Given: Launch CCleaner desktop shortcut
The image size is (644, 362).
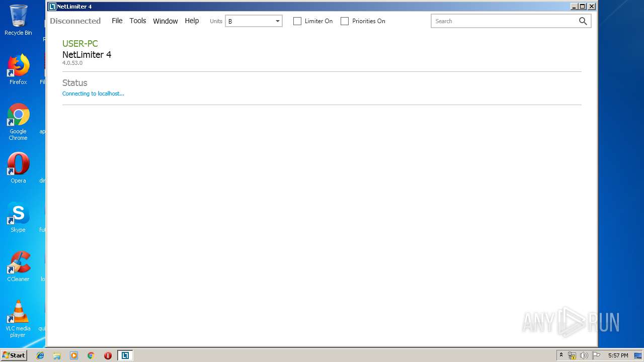Looking at the screenshot, I should click(x=18, y=266).
